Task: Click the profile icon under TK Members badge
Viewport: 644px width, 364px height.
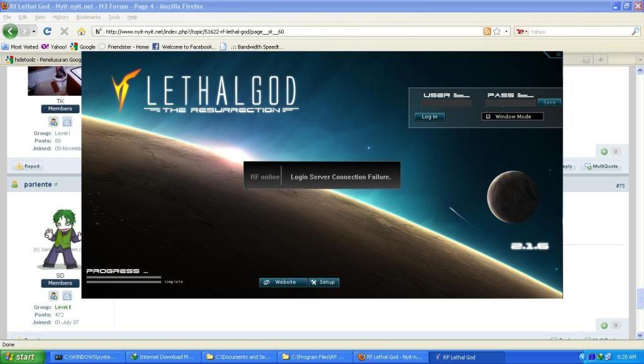Action: [53, 122]
